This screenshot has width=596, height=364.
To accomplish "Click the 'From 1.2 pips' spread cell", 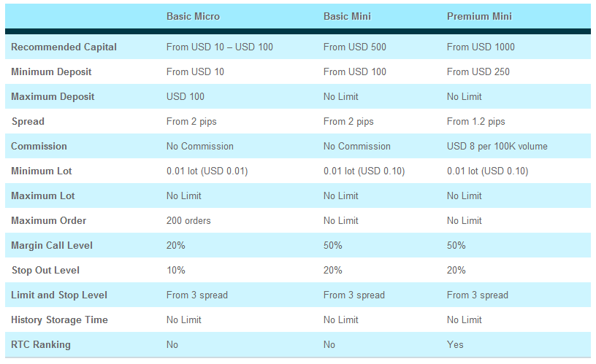I will point(476,122).
